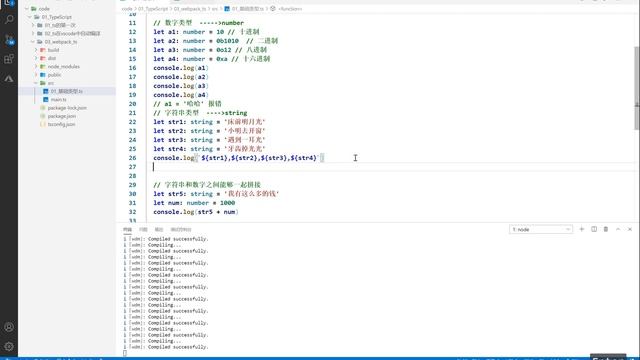Collapse the code root folder

[x=27, y=9]
